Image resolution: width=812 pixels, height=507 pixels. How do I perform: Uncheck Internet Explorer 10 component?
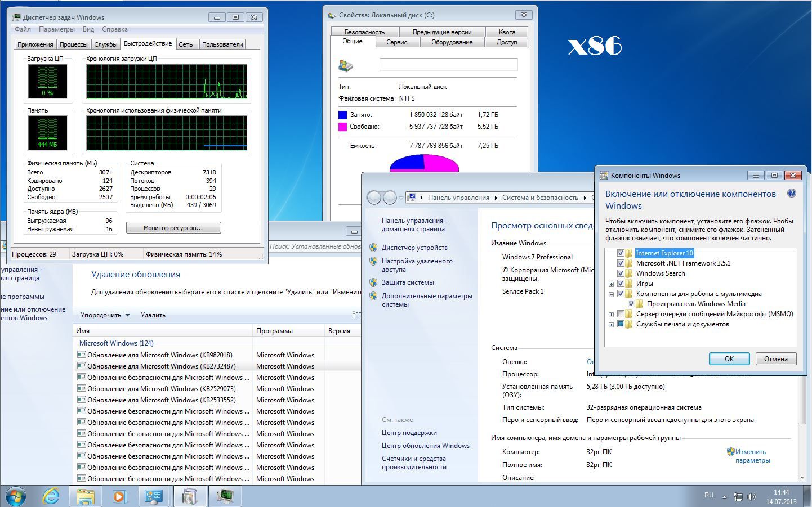click(621, 253)
